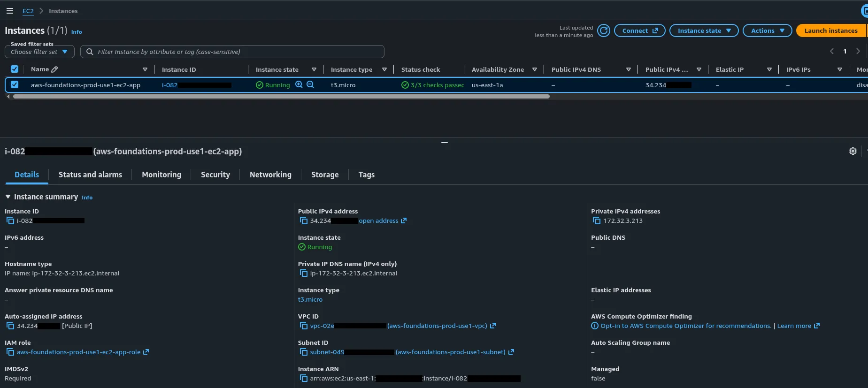Open the Actions dropdown menu
Viewport: 868px width, 388px height.
pos(768,30)
